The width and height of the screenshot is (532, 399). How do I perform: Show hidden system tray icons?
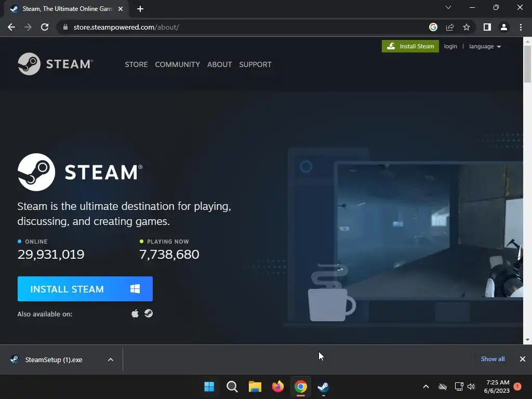click(426, 387)
